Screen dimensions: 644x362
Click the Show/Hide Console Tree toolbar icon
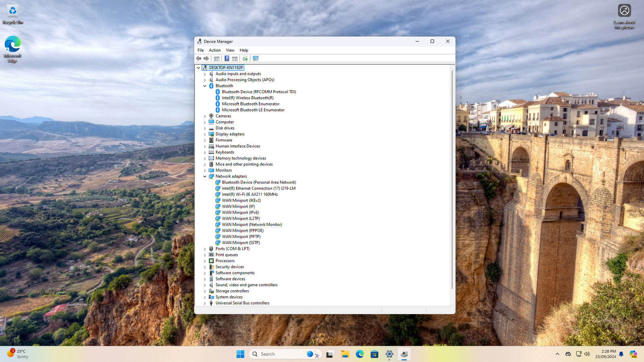(217, 59)
